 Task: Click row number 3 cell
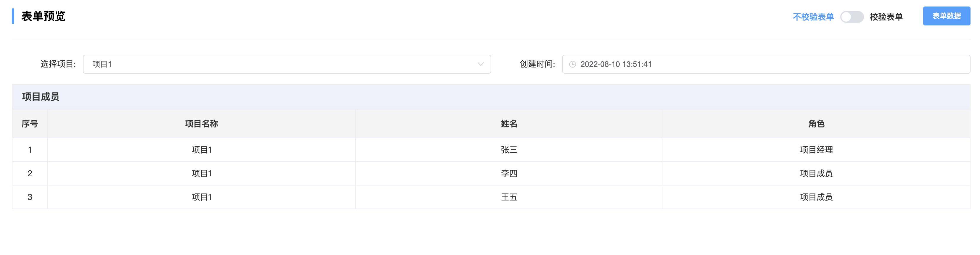(30, 197)
